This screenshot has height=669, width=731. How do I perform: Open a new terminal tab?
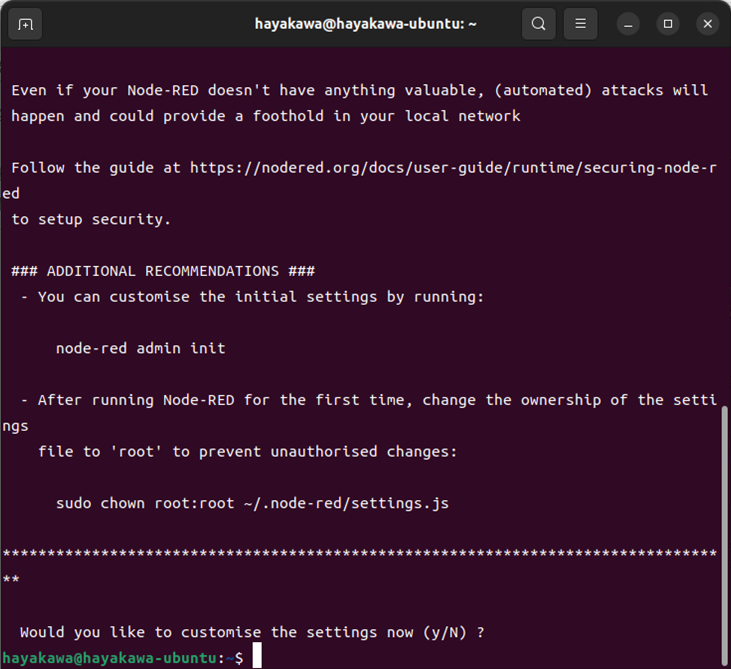tap(25, 24)
